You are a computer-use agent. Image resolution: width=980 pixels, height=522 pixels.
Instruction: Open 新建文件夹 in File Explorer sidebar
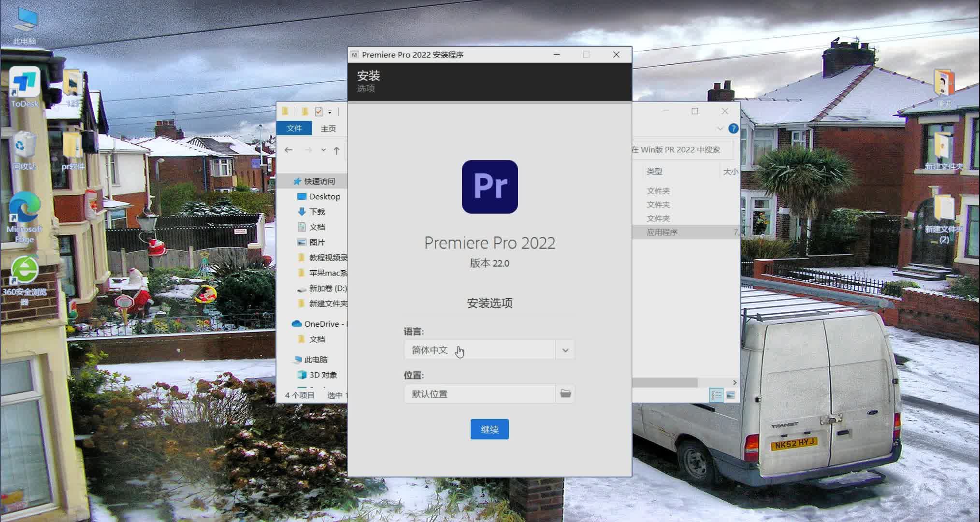coord(322,304)
